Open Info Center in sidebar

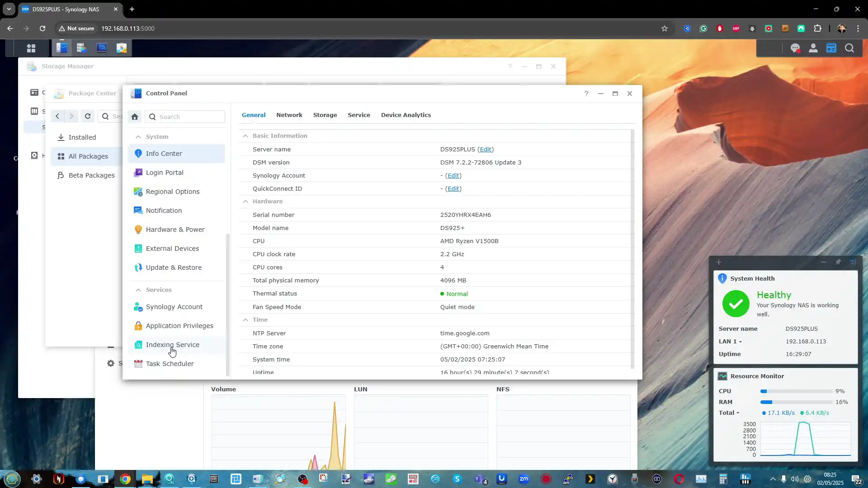tap(176, 154)
